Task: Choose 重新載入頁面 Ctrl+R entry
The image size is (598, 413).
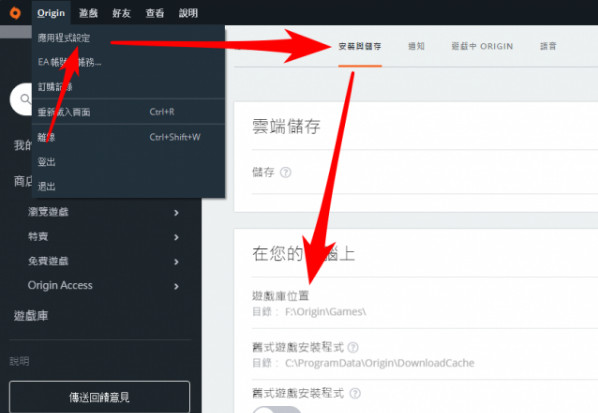Action: (x=128, y=112)
